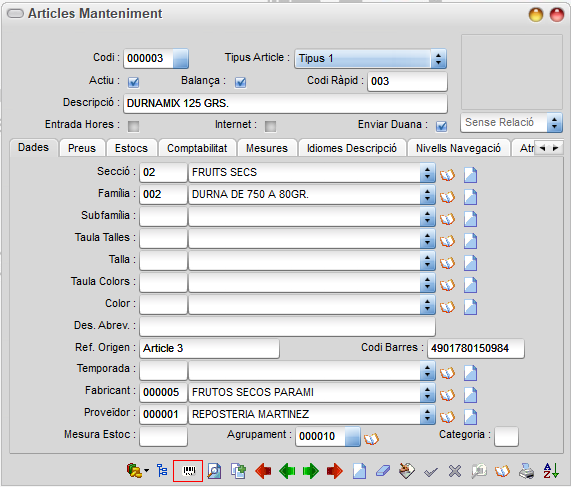Go to first record with red left arrow
Image resolution: width=571 pixels, height=487 pixels.
[263, 471]
